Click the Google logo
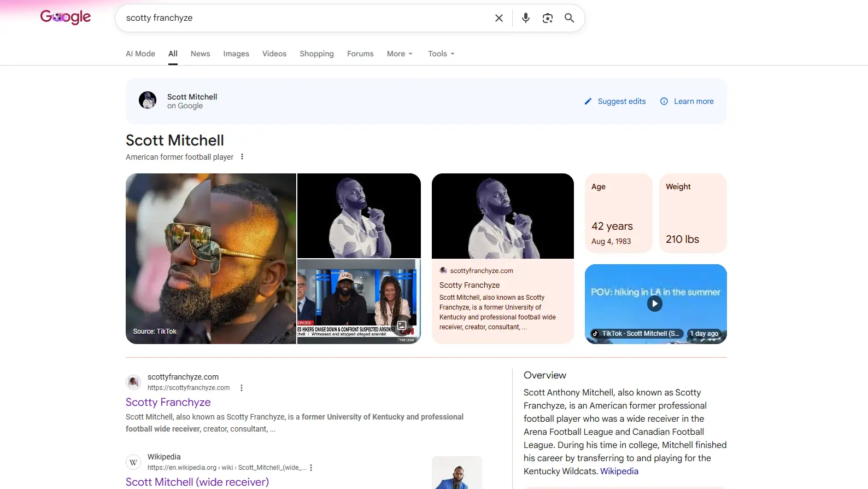This screenshot has height=489, width=868. click(66, 18)
